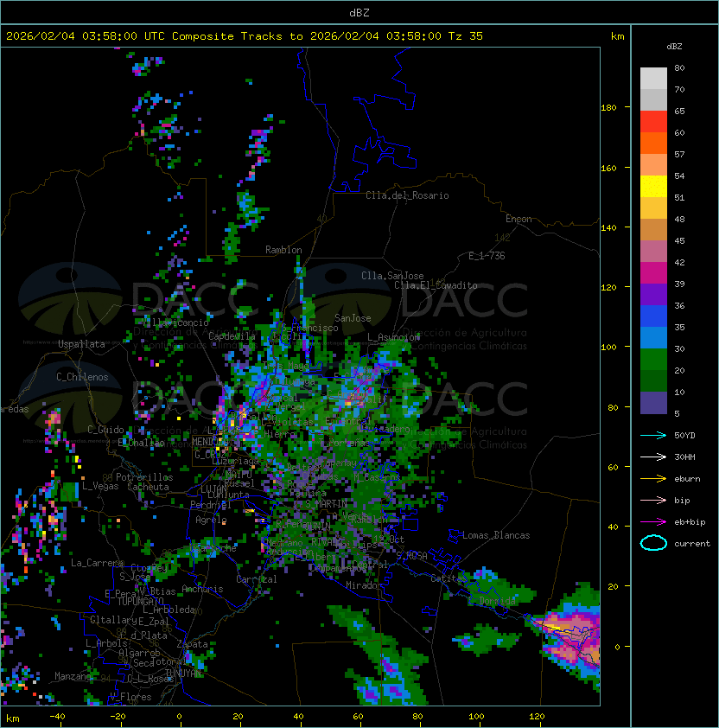Click the 140 mark on the vertical km axis

(608, 228)
